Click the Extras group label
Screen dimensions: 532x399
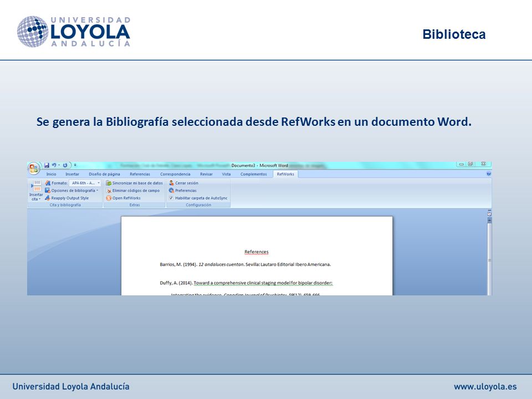pos(135,205)
